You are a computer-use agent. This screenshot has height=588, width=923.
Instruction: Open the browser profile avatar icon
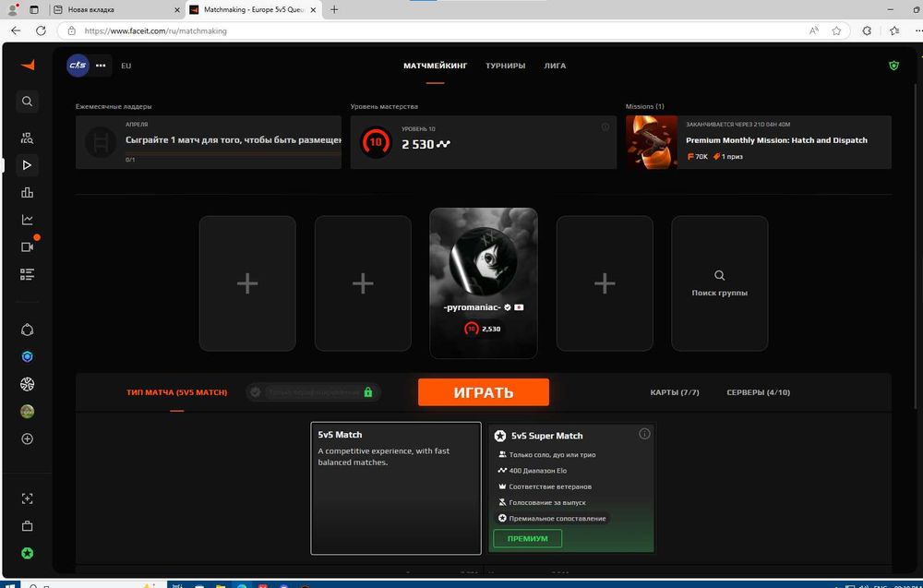click(13, 10)
